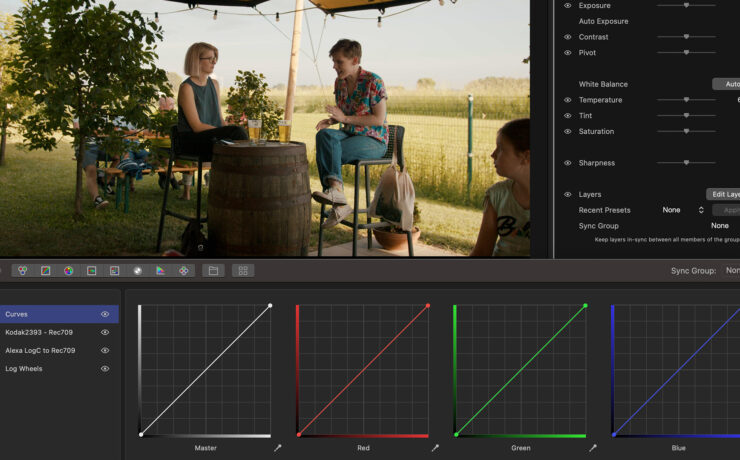Screen dimensions: 740x460
Task: Hide the Log Wheels layer
Action: [x=105, y=368]
